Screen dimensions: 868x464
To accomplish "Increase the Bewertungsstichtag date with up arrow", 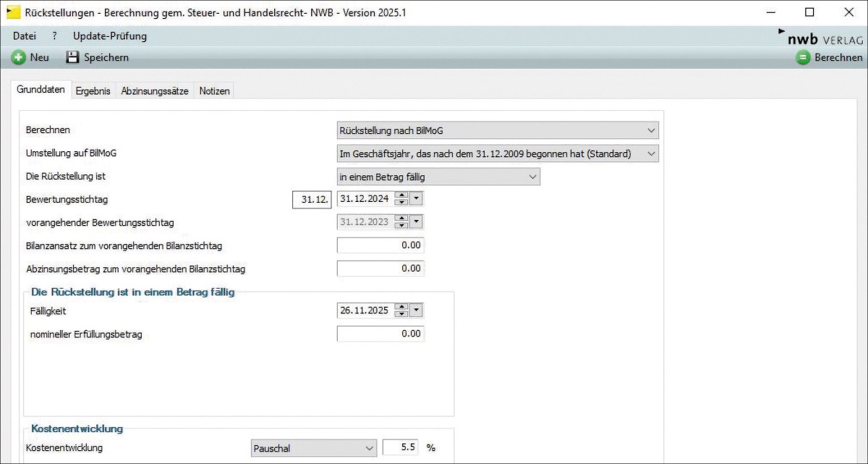I will pyautogui.click(x=403, y=195).
